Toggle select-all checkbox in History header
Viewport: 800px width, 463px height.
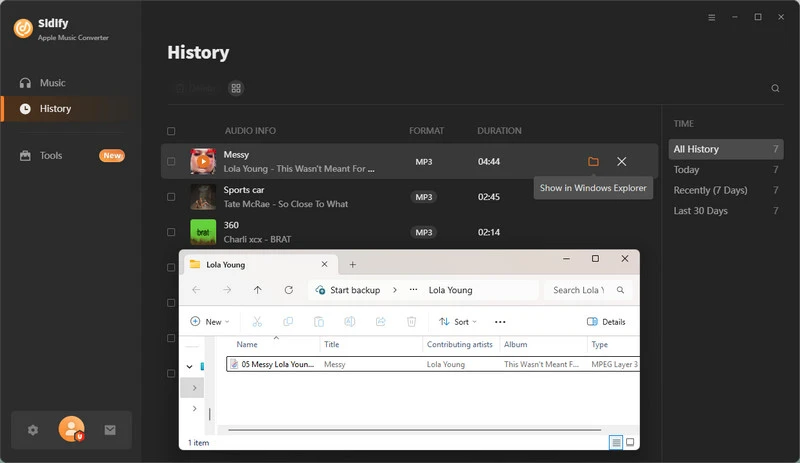point(171,131)
